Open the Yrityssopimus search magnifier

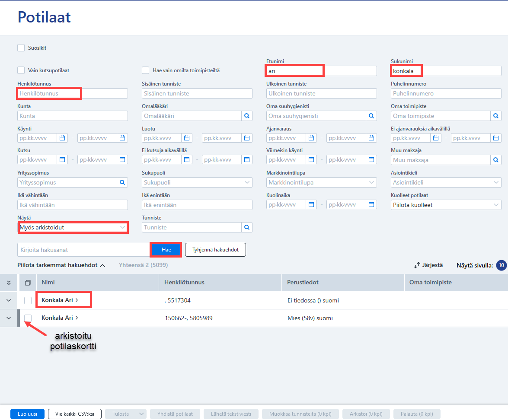click(122, 183)
